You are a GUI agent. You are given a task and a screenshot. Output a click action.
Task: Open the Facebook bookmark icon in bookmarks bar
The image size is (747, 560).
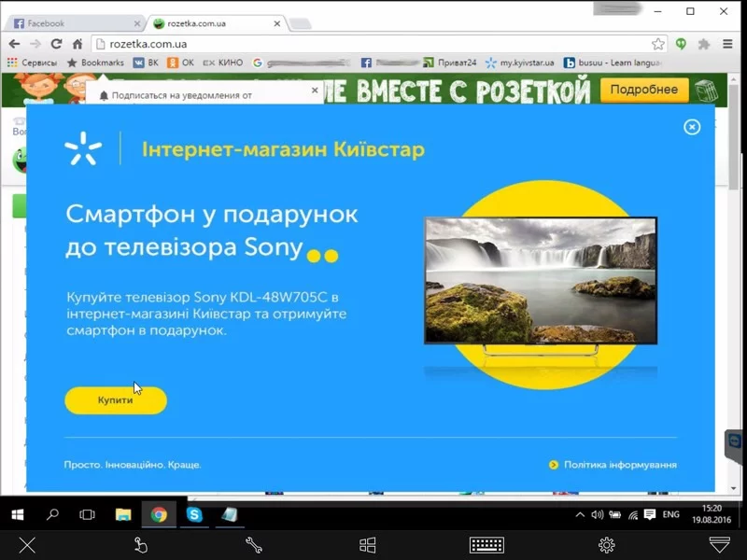(366, 63)
